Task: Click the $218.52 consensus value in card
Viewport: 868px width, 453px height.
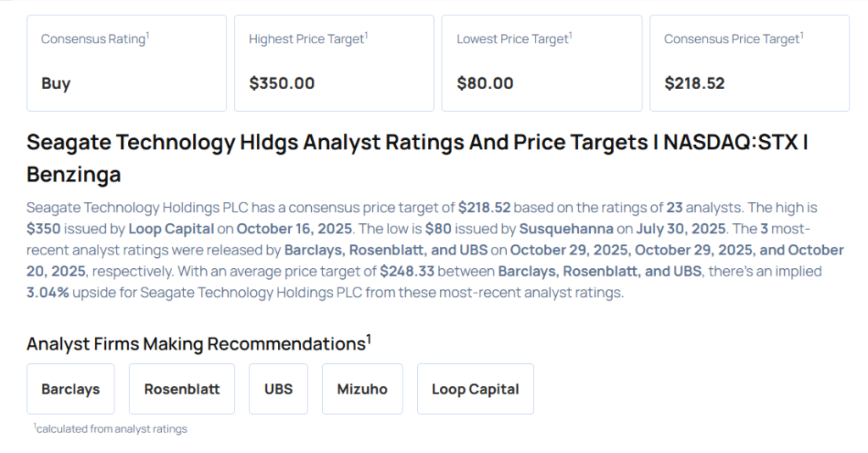Action: tap(694, 83)
